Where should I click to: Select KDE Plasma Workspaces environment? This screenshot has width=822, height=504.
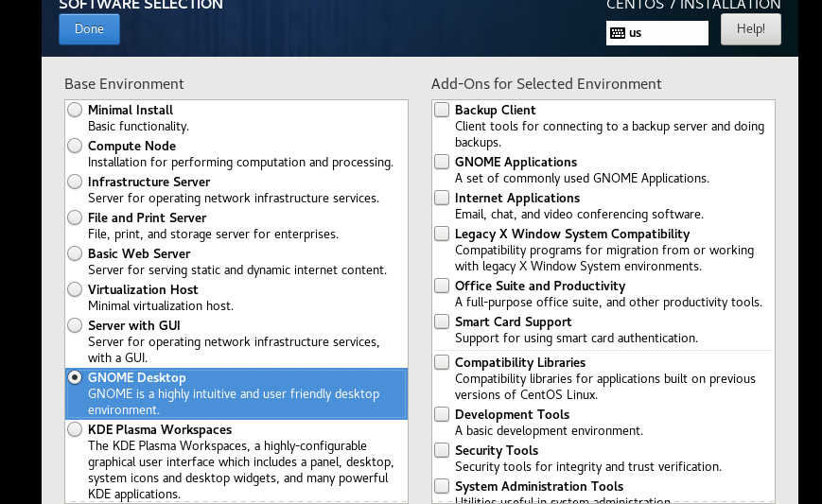pyautogui.click(x=75, y=430)
